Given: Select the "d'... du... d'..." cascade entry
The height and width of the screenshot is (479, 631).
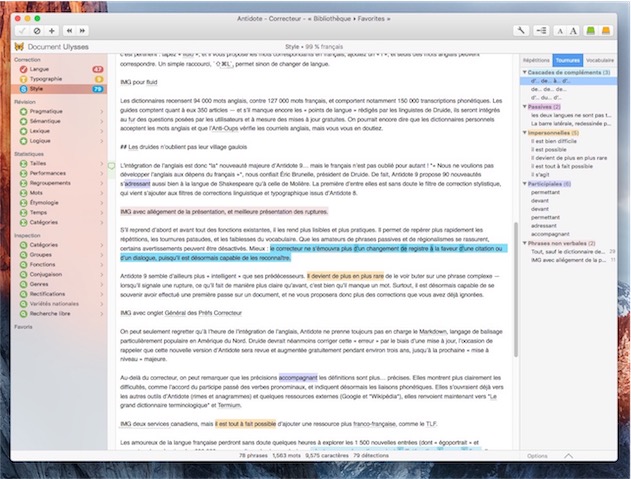Looking at the screenshot, I should 568,98.
